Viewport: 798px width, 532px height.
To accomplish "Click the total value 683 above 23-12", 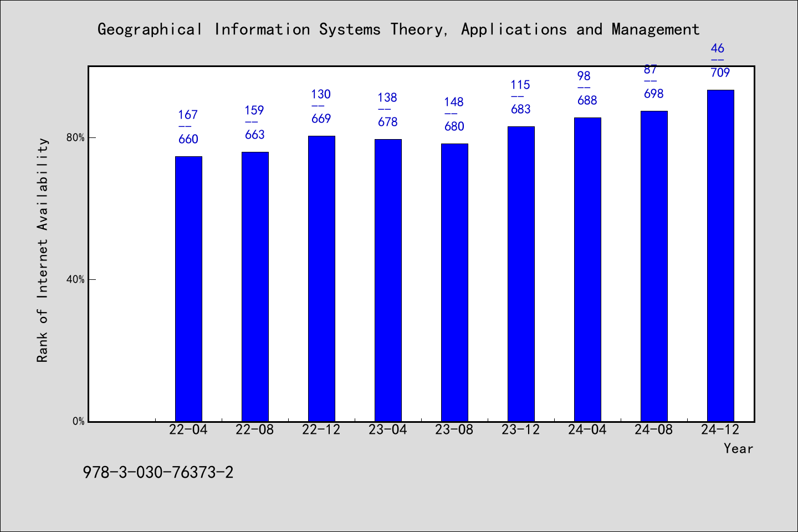I will 521,109.
